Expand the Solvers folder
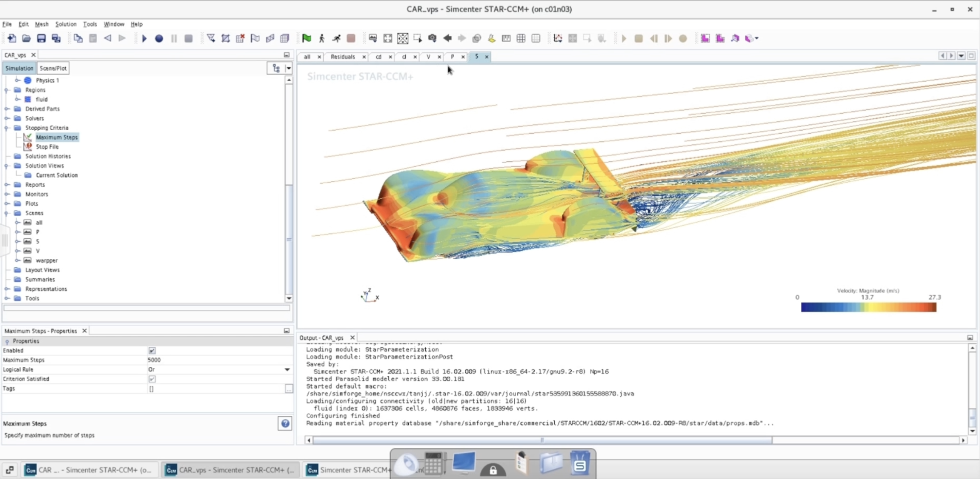980x479 pixels. [x=7, y=118]
